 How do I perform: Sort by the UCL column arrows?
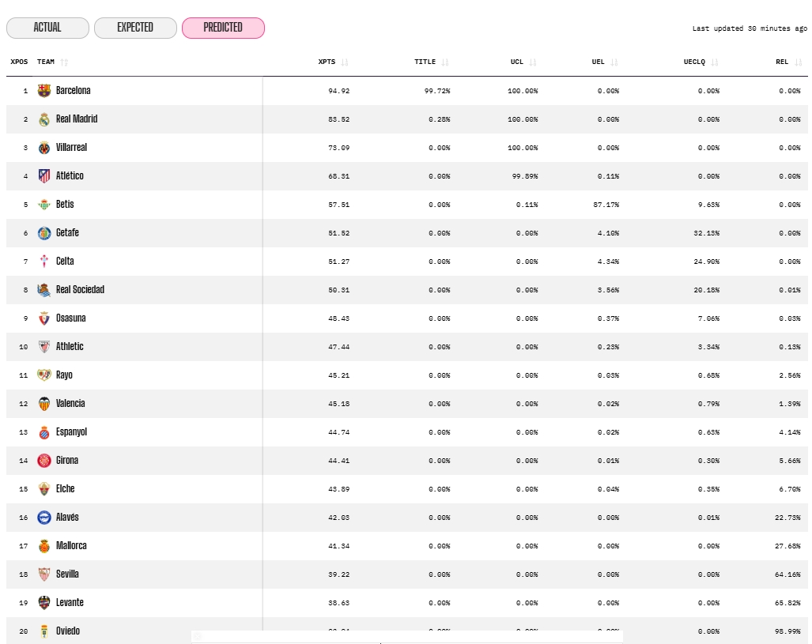pyautogui.click(x=533, y=62)
